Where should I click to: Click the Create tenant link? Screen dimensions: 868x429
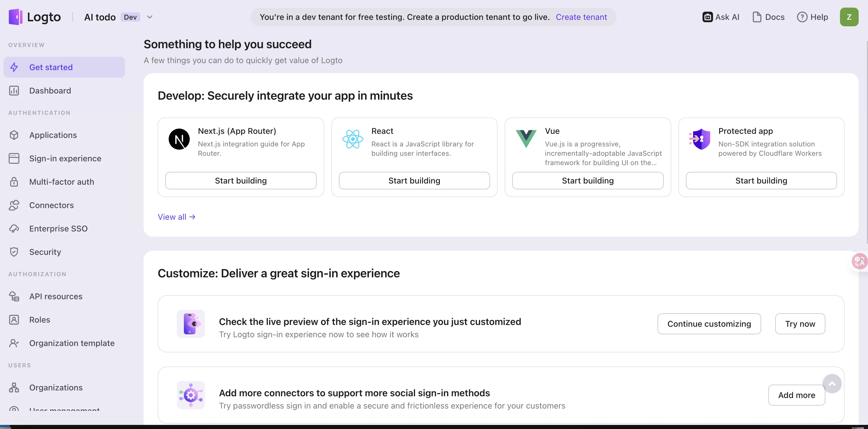point(581,17)
